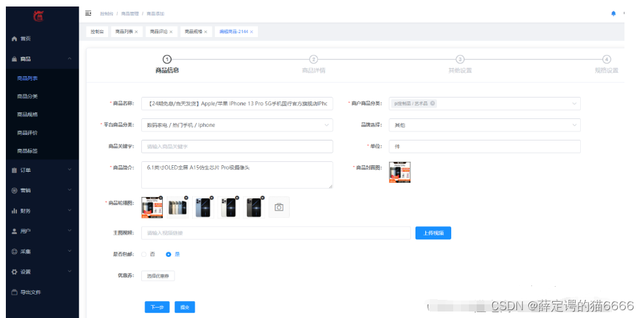Viewport: 644px width, 318px height.
Task: Click the 控制台 breadcrumb link
Action: tap(106, 14)
